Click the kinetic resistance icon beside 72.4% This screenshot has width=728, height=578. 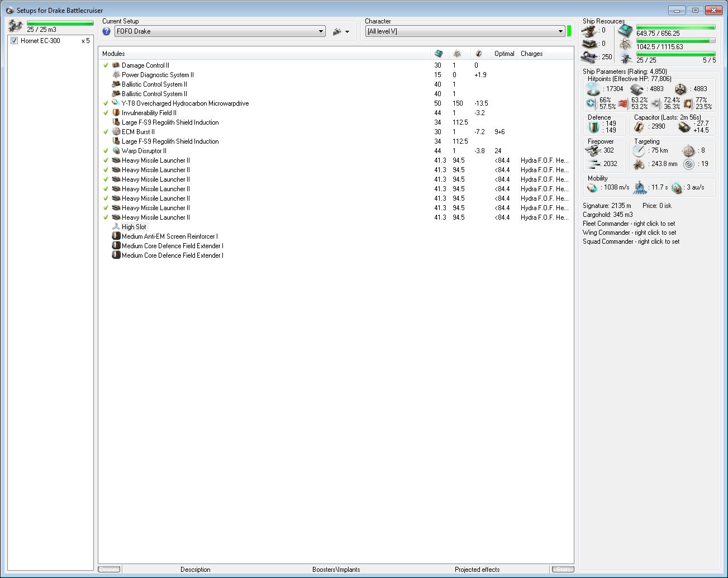[656, 103]
